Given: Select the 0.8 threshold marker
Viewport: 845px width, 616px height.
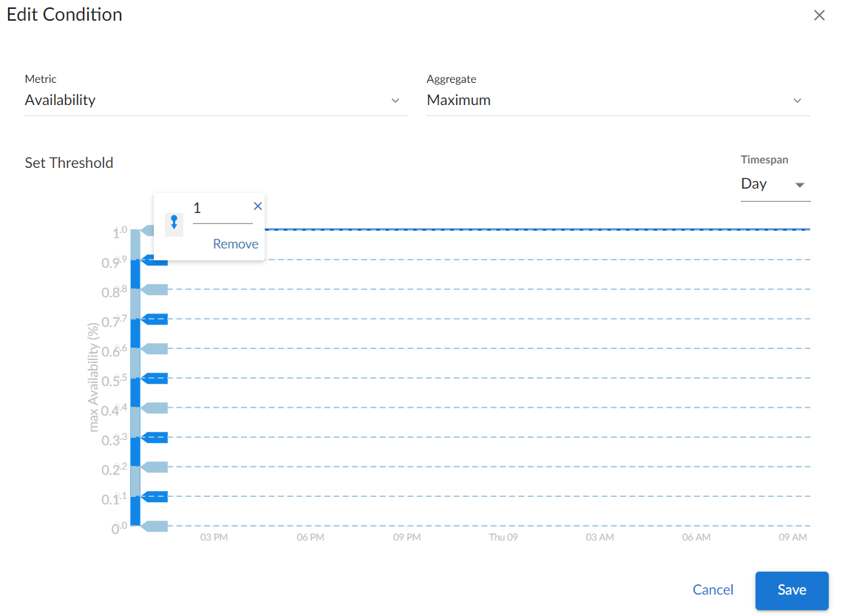Looking at the screenshot, I should 155,289.
